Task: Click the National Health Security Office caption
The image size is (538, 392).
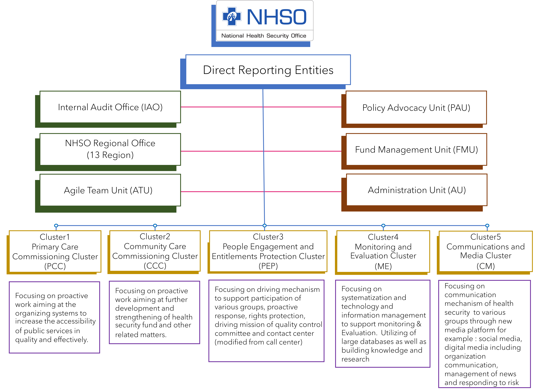Action: [264, 36]
